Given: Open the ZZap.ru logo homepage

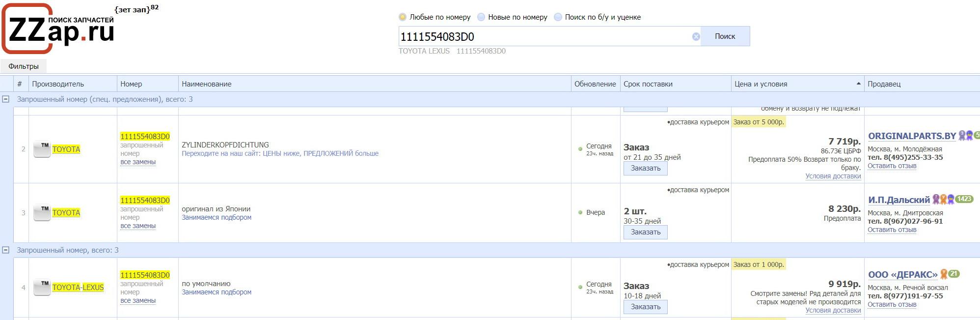Looking at the screenshot, I should 58,29.
